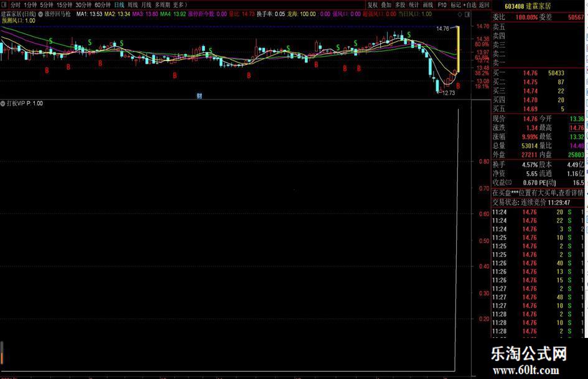Open the F10 company info
This screenshot has height=379, width=588.
point(442,5)
